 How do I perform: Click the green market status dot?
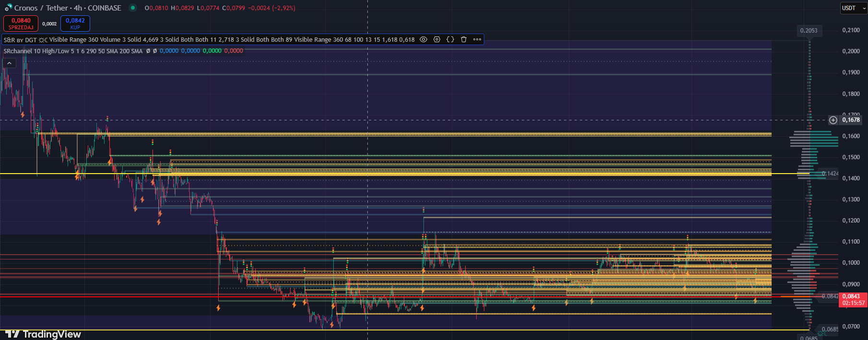click(133, 8)
